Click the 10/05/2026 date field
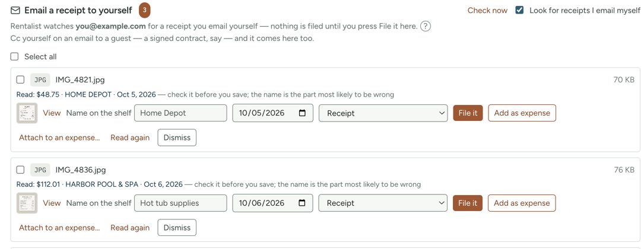 coord(272,113)
